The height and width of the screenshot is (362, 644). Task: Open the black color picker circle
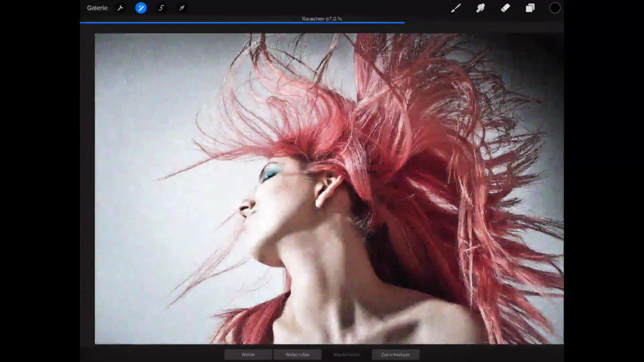tap(555, 8)
